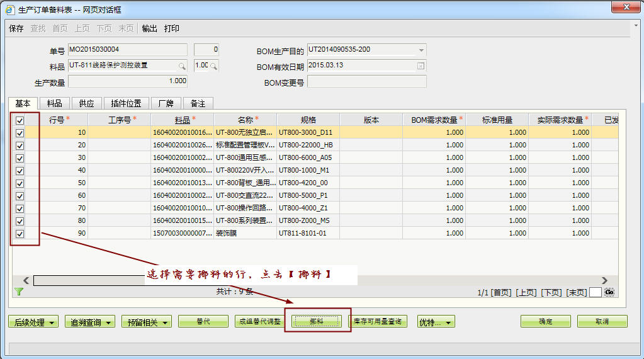Click the horizontal scrollbar thumb under table

(88, 280)
